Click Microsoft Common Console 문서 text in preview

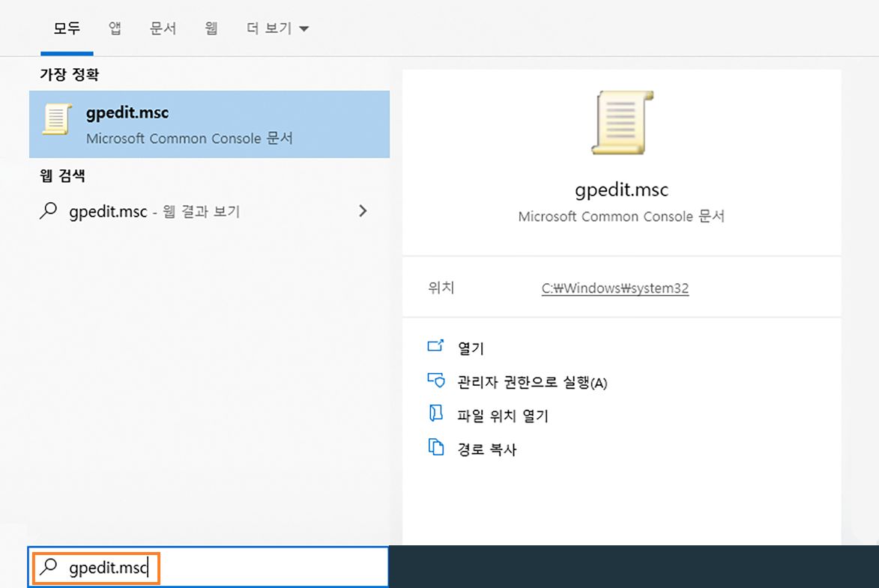(621, 216)
